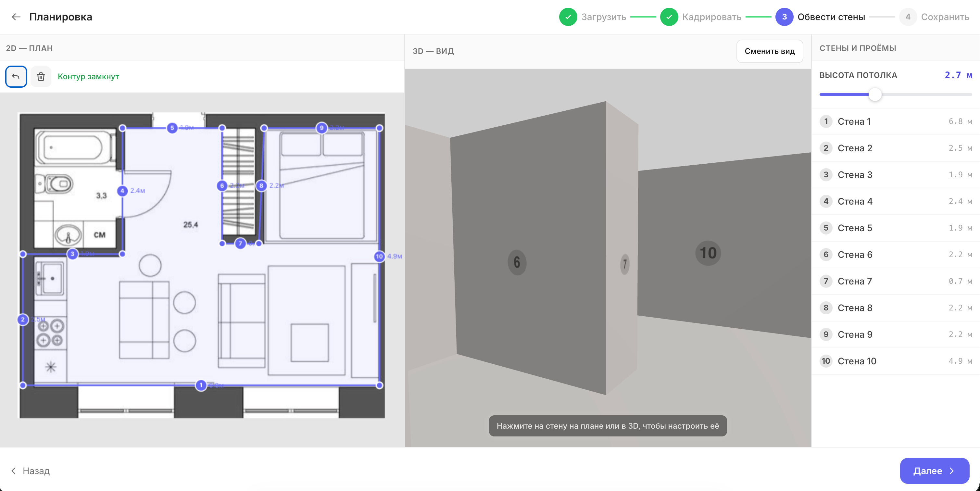Click wall label 10 in the 3D view
980x491 pixels.
[708, 253]
